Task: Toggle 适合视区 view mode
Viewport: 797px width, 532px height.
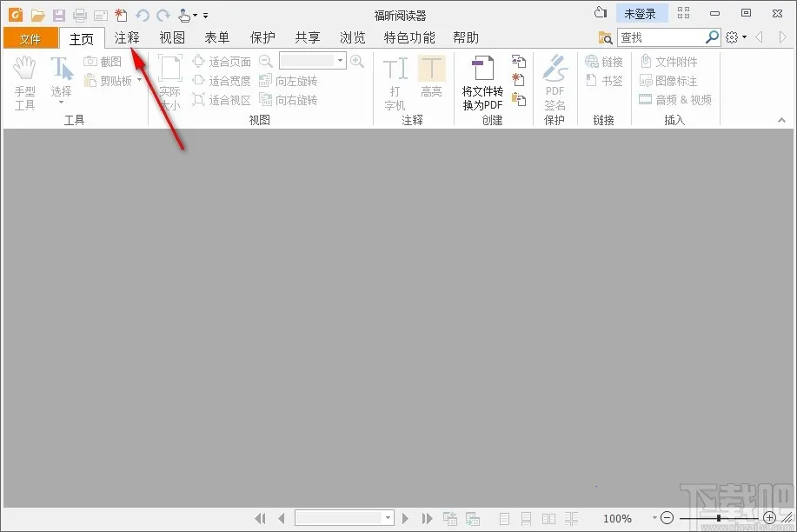Action: (x=222, y=99)
